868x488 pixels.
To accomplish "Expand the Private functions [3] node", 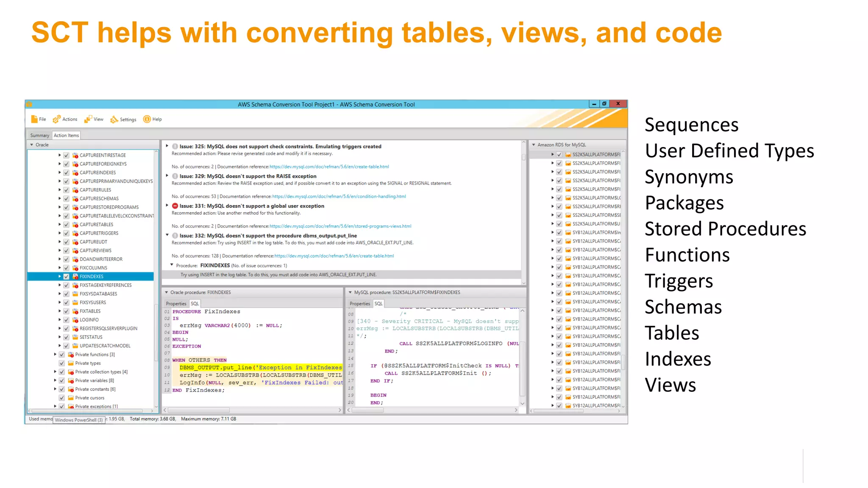I will pyautogui.click(x=55, y=355).
